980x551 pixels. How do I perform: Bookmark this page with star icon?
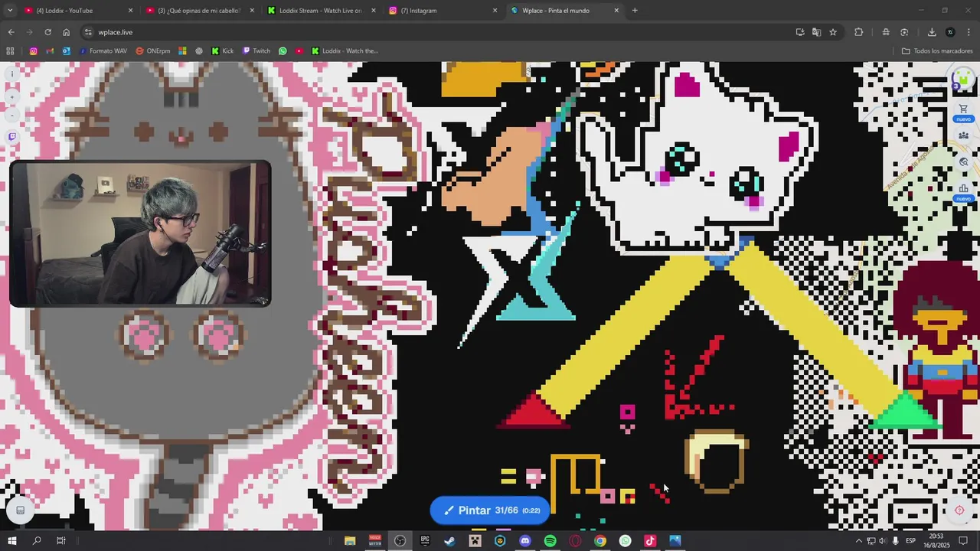[x=833, y=32]
